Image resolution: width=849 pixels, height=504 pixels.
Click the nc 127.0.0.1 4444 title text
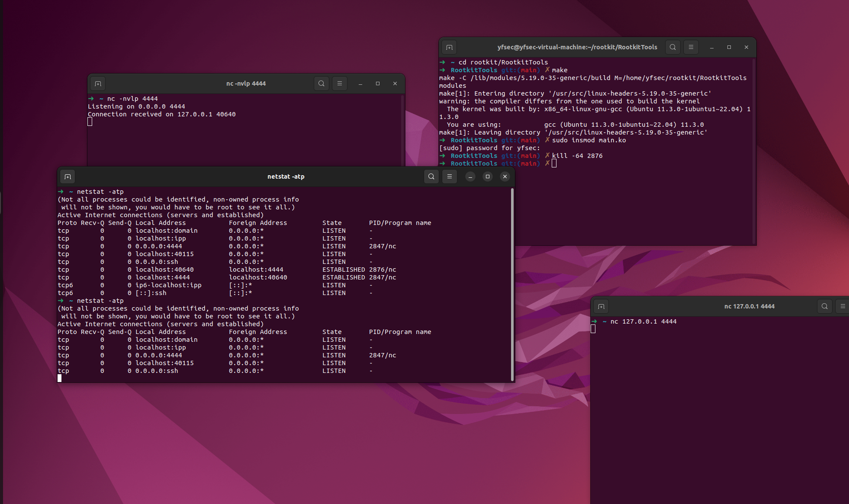click(x=749, y=306)
